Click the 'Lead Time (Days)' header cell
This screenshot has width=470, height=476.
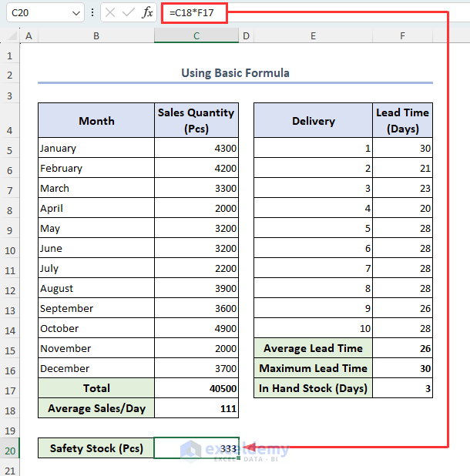pos(402,120)
